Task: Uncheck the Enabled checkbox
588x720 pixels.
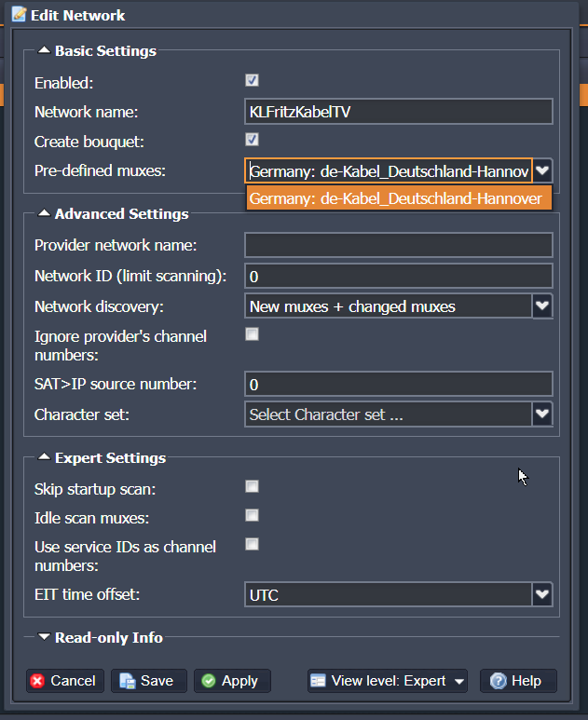Action: coord(252,80)
